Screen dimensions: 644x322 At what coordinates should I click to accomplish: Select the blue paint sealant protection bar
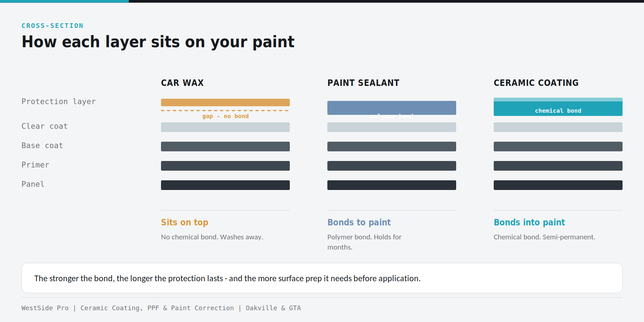[392, 108]
